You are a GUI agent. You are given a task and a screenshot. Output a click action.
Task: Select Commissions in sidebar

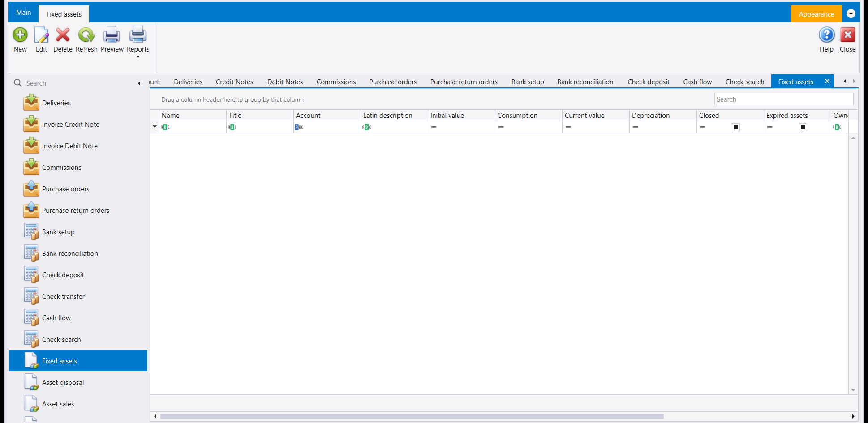pyautogui.click(x=78, y=167)
